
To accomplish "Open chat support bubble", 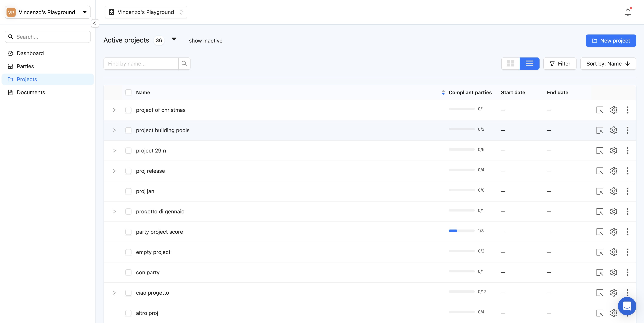I will (627, 306).
